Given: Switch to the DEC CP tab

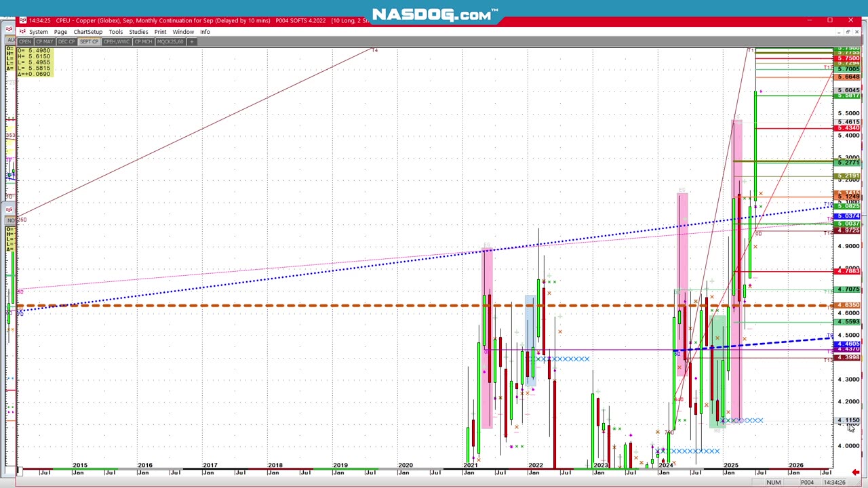Looking at the screenshot, I should [66, 42].
